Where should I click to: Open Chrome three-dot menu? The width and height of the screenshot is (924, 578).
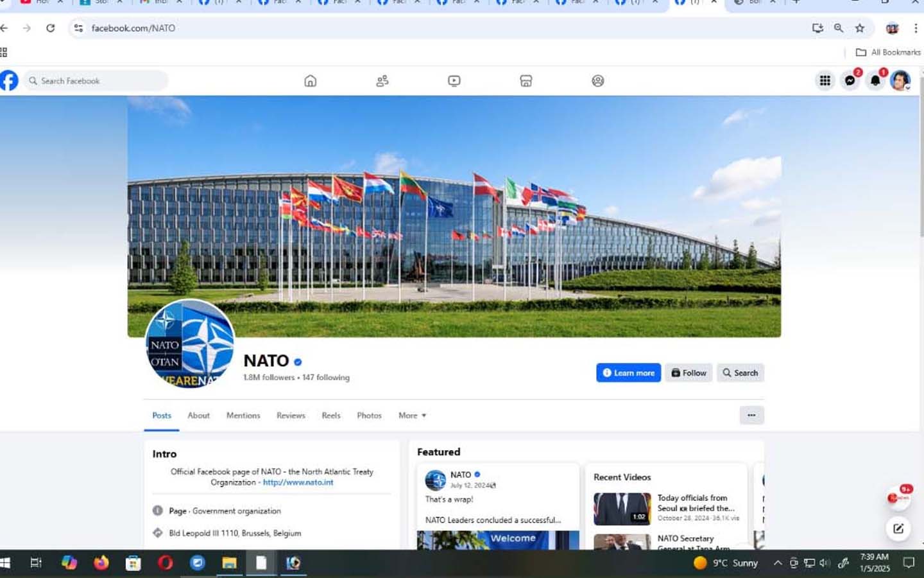tap(916, 28)
